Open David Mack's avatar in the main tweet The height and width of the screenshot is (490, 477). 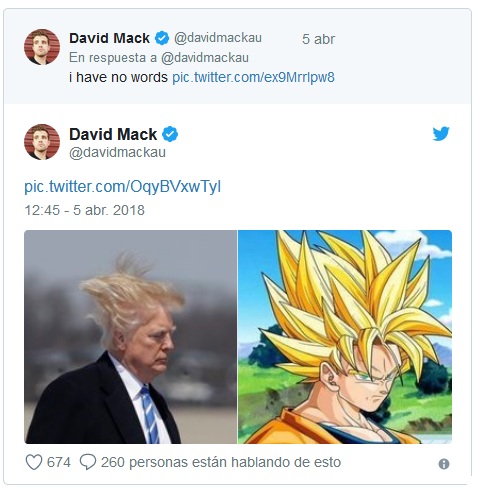[42, 142]
